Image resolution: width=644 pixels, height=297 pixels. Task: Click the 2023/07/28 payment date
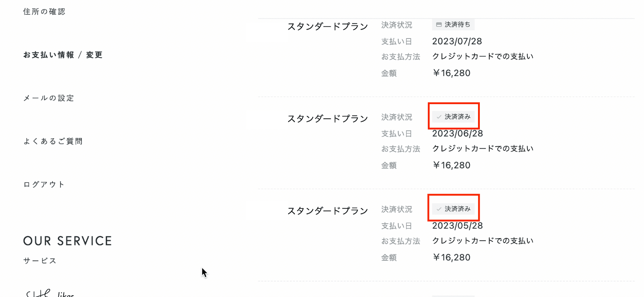click(x=457, y=42)
